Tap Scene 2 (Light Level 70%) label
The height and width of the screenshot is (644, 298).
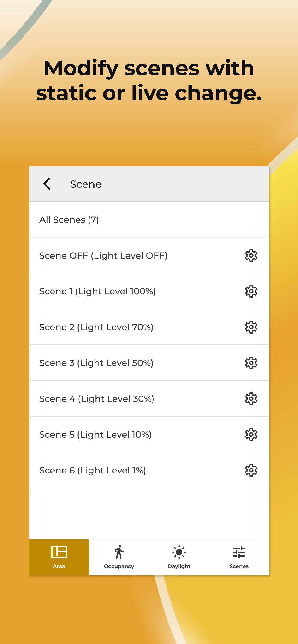pos(96,327)
